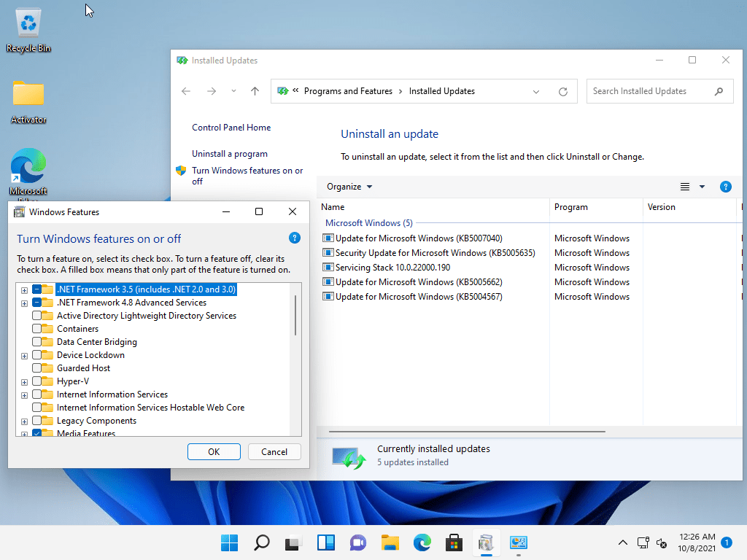Image resolution: width=747 pixels, height=560 pixels.
Task: Show hidden tray icons chevron
Action: tap(623, 542)
